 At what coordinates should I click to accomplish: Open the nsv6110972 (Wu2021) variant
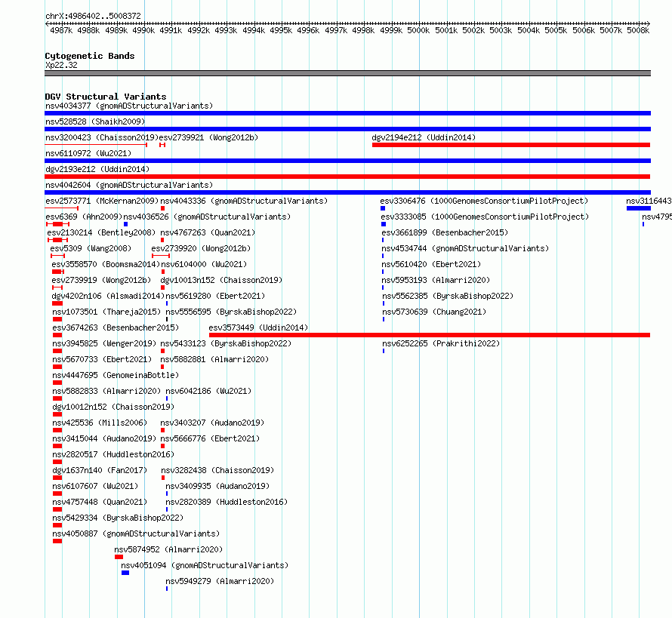pos(88,153)
